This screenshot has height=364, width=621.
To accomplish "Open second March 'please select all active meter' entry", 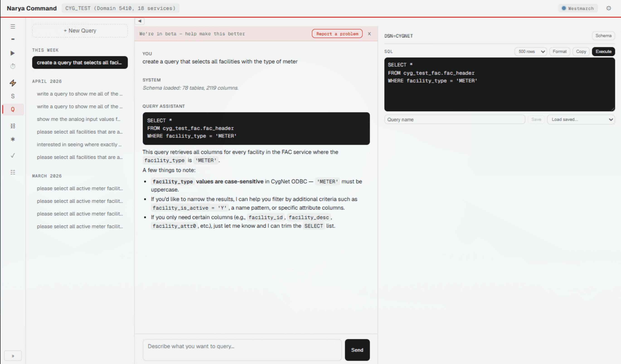I will [80, 201].
